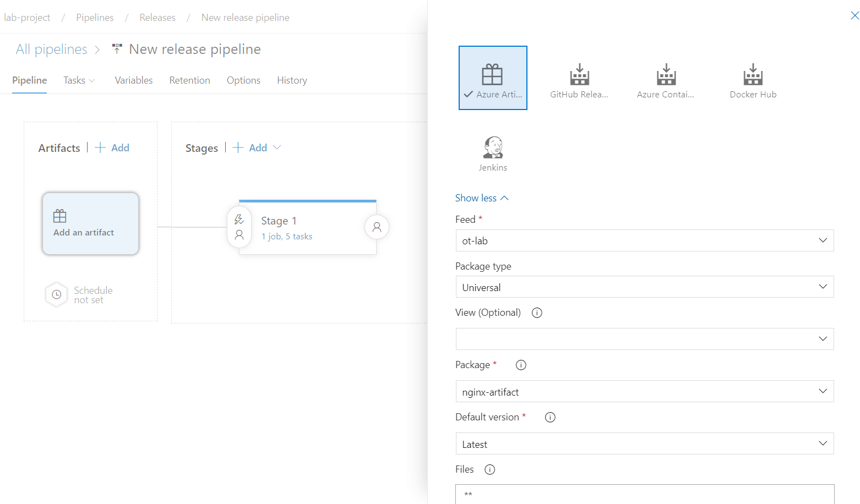Expand the Tasks tab dropdown
The width and height of the screenshot is (860, 504).
pos(91,81)
